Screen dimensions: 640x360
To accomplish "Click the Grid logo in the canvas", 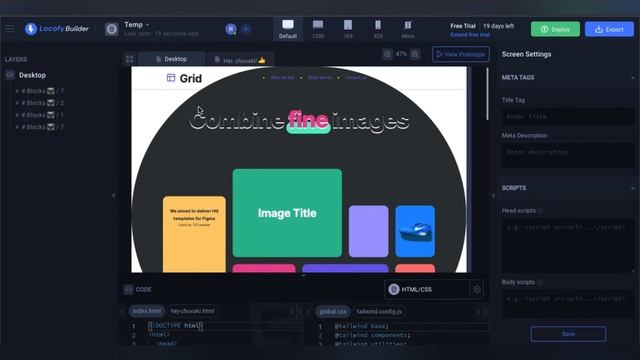I will tap(184, 78).
